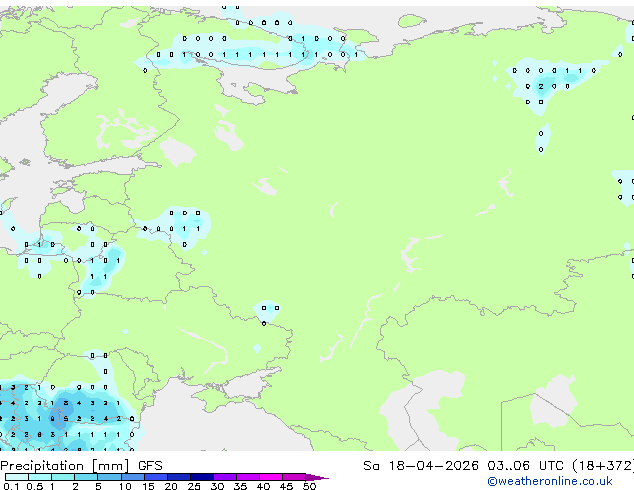634x490 pixels.
Task: Click the '(18+372)' forecast offset text
Action: pyautogui.click(x=603, y=466)
